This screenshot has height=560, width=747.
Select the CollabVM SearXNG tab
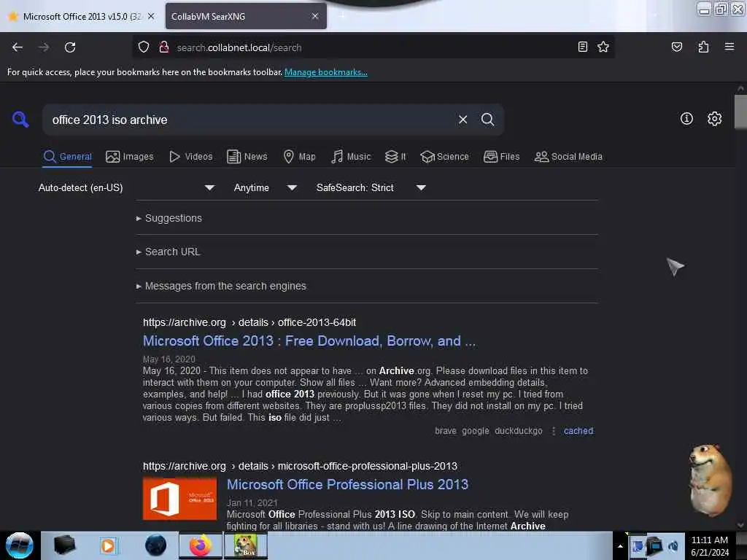point(246,16)
